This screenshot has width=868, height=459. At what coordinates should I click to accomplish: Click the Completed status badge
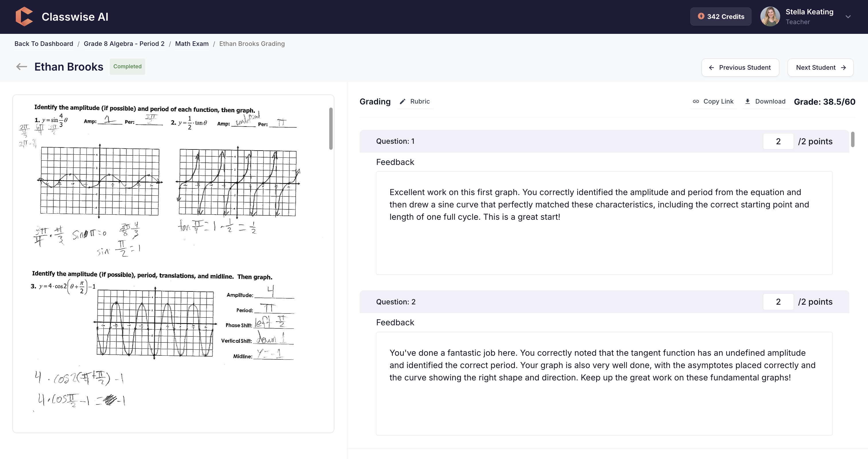[x=127, y=66]
